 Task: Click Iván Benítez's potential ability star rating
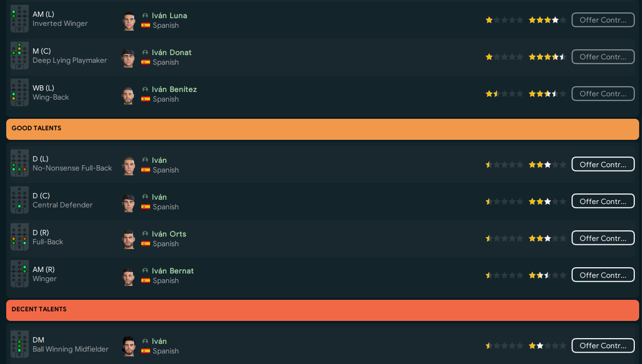[x=547, y=94]
